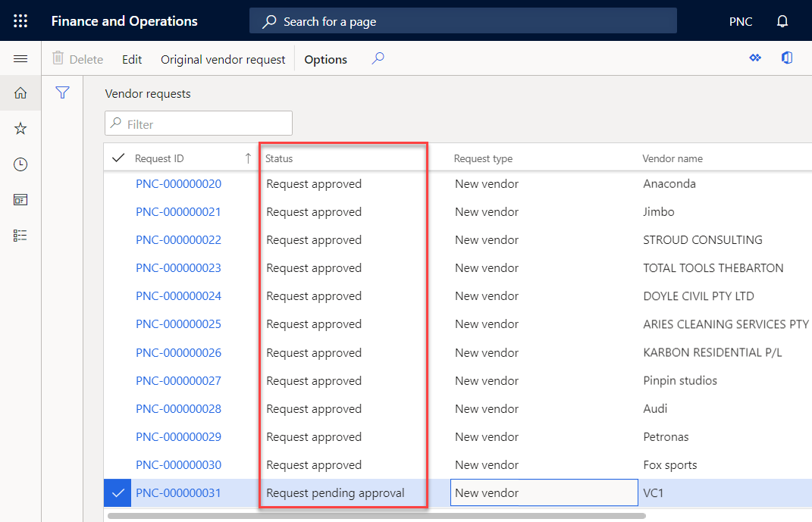Open request PNC-000000027 link

[x=179, y=380]
